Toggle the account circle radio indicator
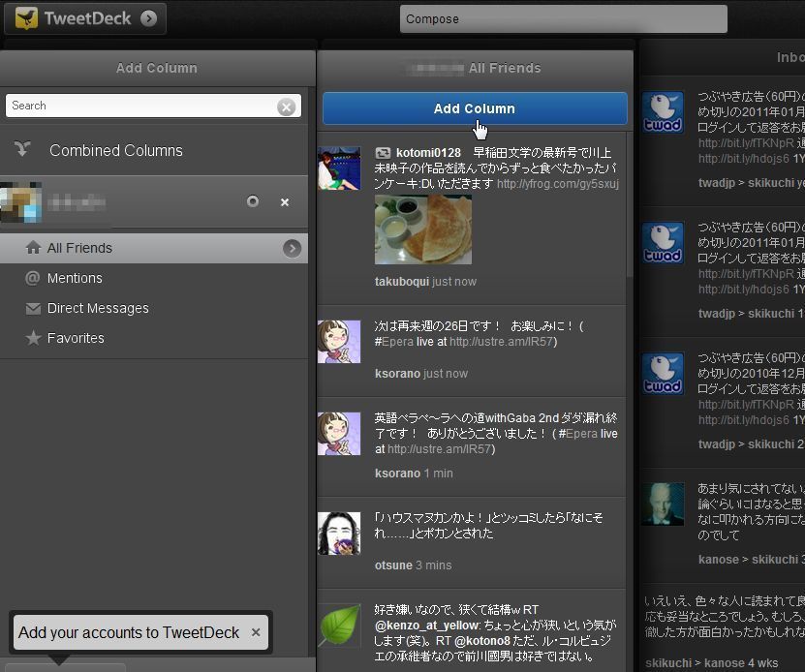 [x=253, y=201]
